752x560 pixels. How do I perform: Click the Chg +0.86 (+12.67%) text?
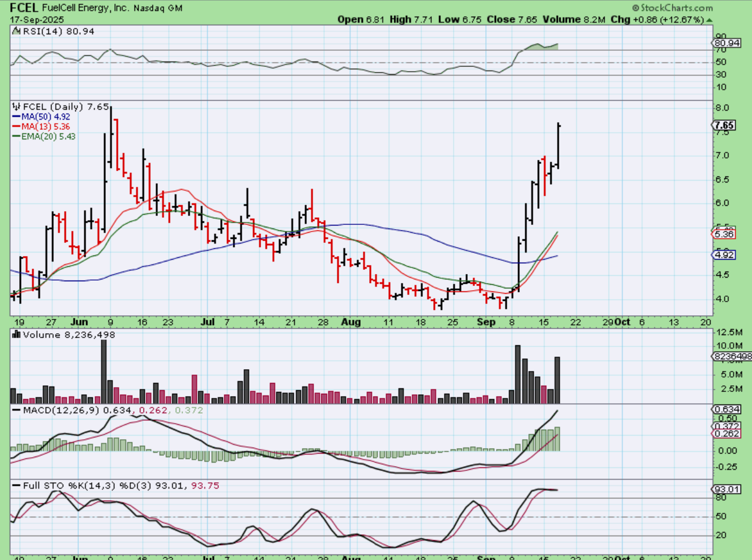tap(657, 20)
